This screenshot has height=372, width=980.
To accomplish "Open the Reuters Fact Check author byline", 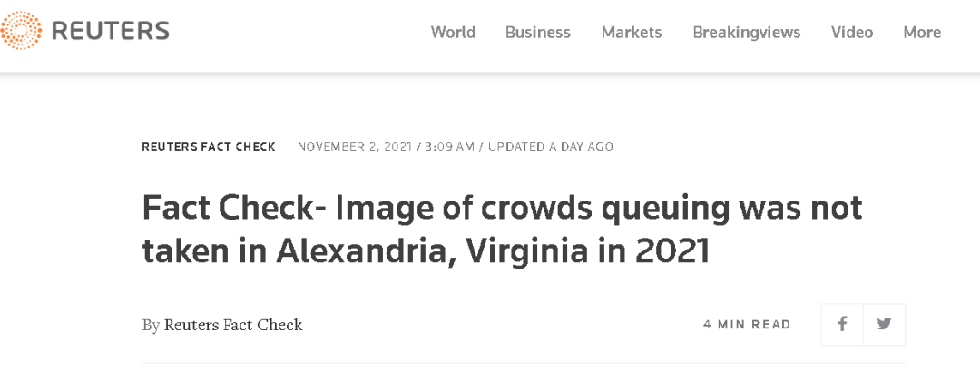I will 233,325.
